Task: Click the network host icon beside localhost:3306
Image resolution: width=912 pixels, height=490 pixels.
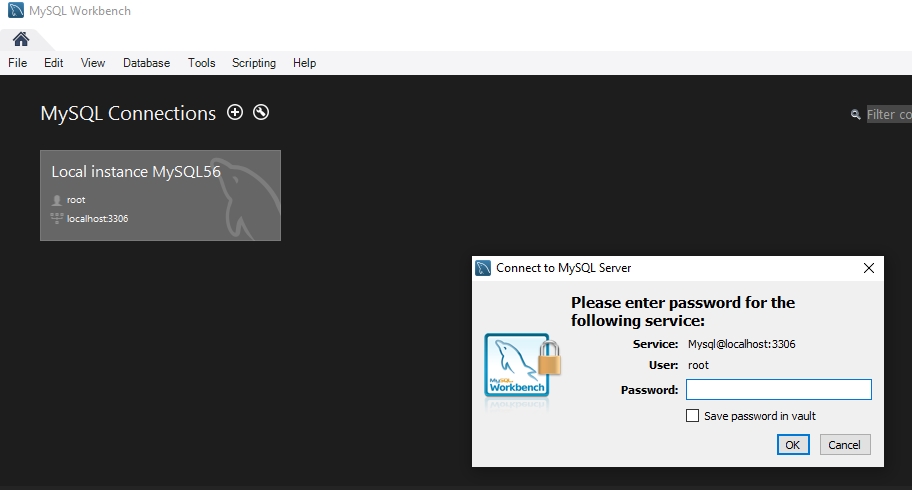Action: pos(56,219)
